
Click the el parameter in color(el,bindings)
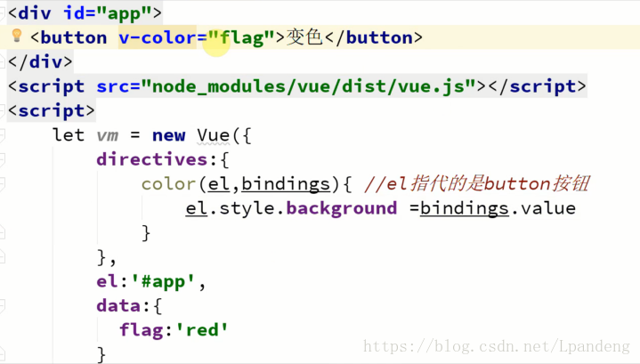pos(218,184)
